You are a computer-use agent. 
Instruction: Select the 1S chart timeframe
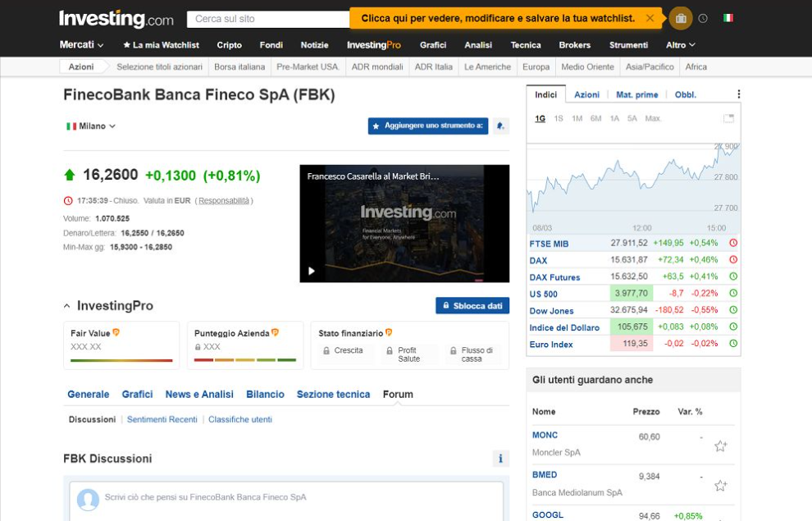coord(559,119)
